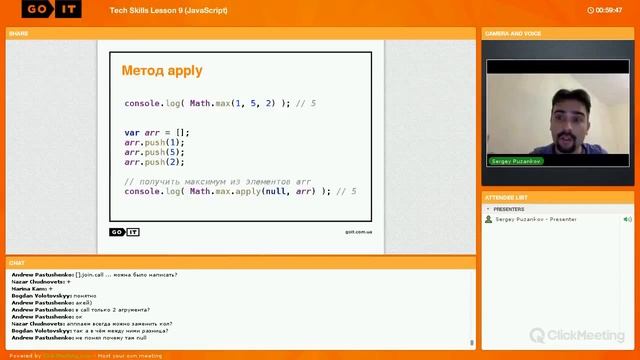Click the SHARE panel header
The image size is (640, 360).
241,33
